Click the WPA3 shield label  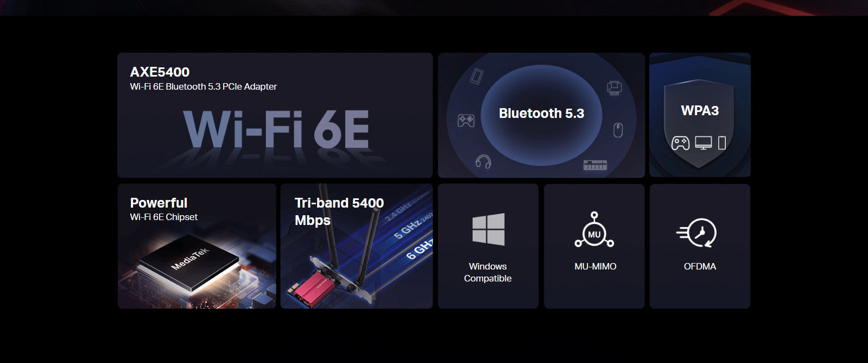click(x=700, y=110)
